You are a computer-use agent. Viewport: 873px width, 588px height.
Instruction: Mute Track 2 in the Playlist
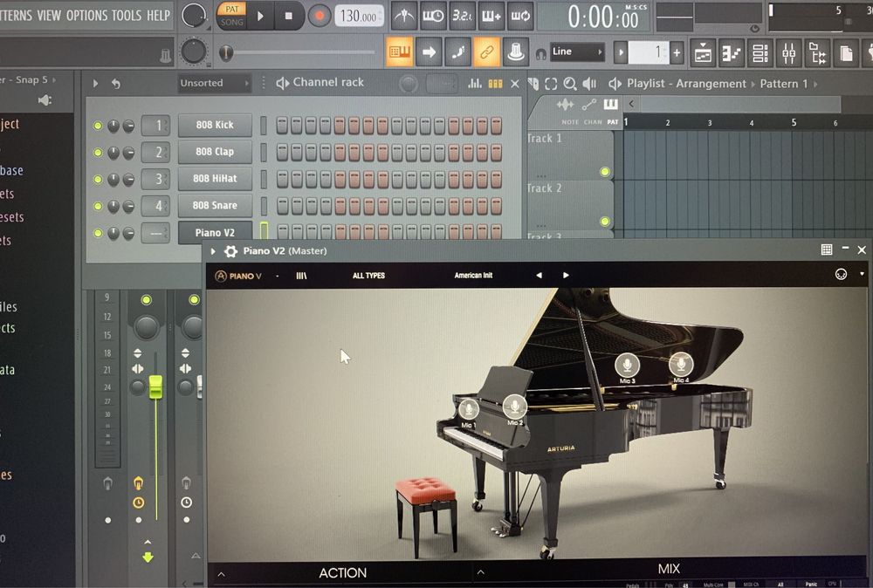click(605, 222)
